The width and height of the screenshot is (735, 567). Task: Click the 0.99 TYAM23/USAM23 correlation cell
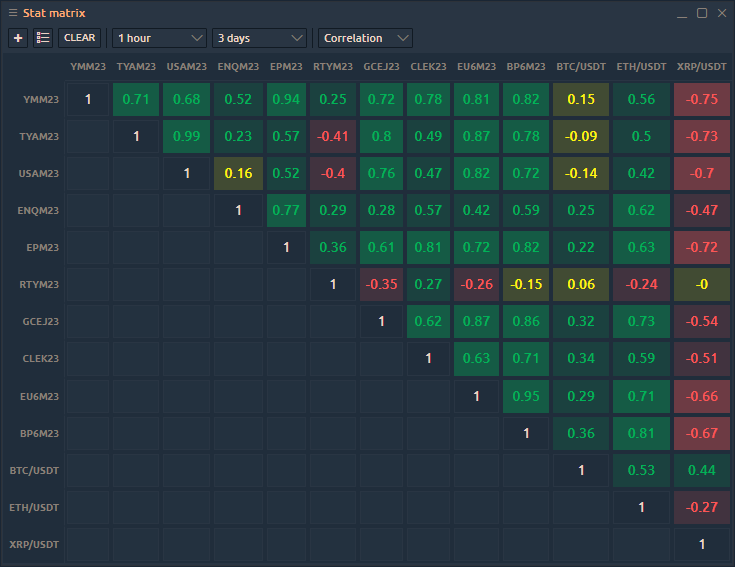pyautogui.click(x=187, y=136)
